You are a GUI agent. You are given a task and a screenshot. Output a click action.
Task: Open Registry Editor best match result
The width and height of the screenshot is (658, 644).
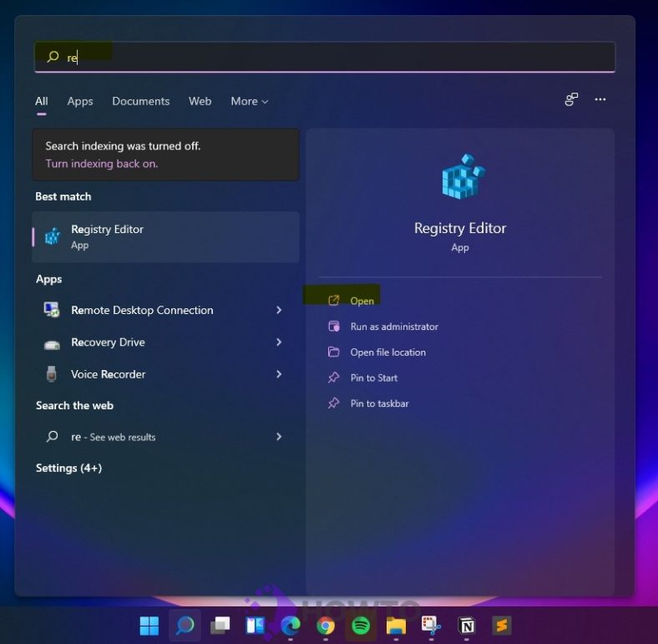pos(166,237)
